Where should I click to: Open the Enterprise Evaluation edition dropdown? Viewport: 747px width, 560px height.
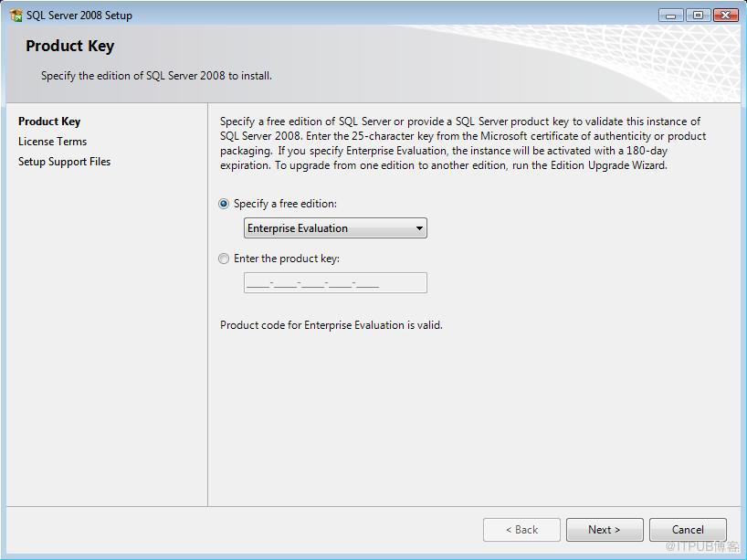[x=335, y=228]
